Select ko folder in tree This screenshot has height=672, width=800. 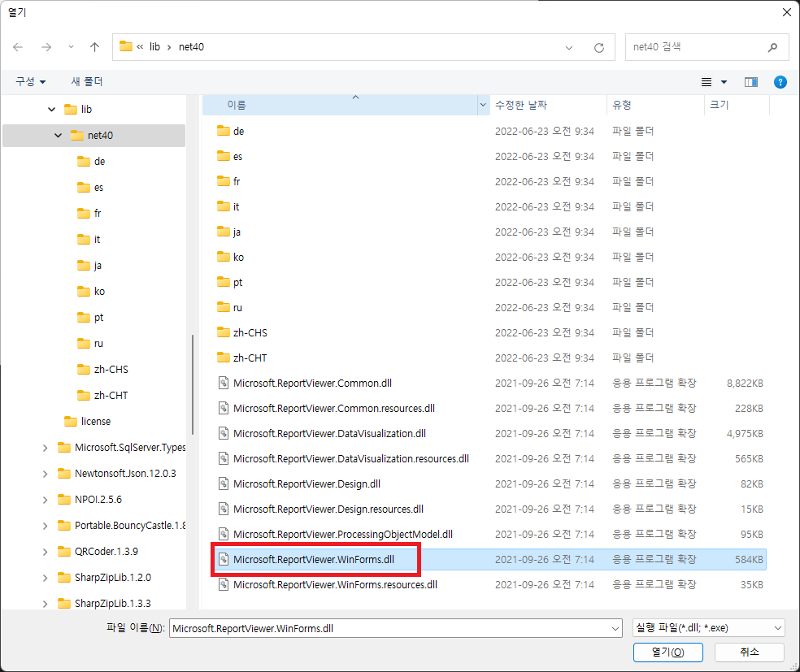(x=91, y=291)
